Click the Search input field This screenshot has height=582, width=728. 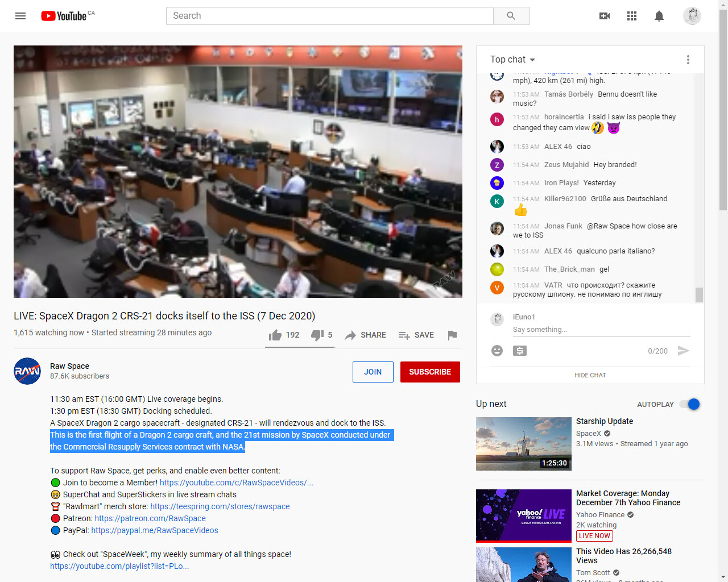click(x=330, y=16)
